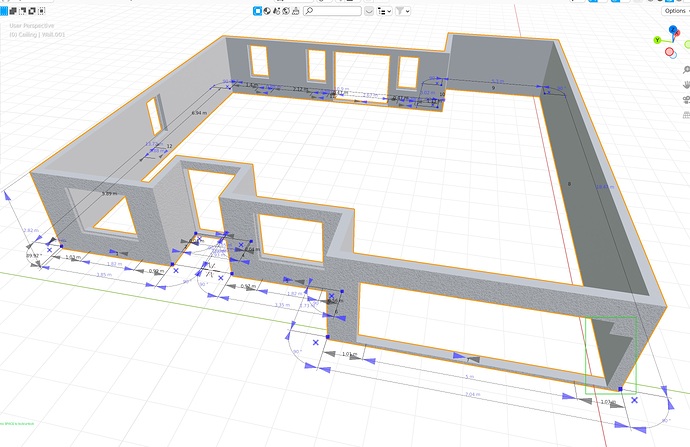Click the "(0) Ceiling | Wall.001" object label

(37, 34)
